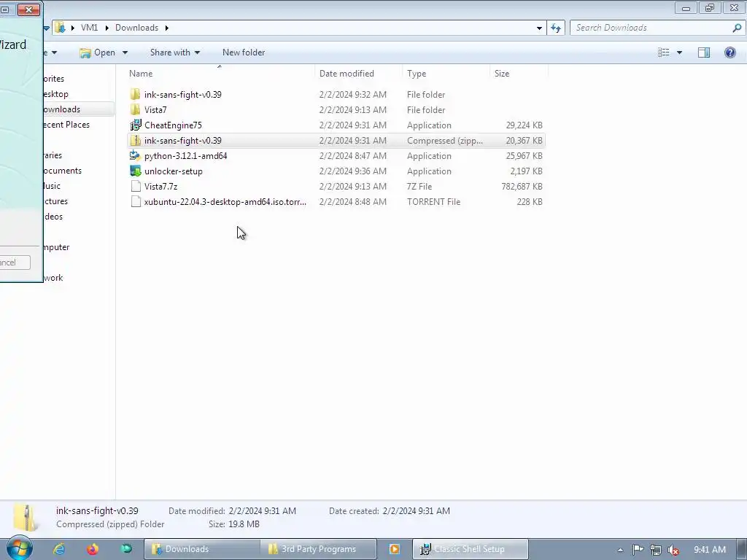Expand the VM1 breadcrumb arrow
747x560 pixels.
tap(107, 28)
